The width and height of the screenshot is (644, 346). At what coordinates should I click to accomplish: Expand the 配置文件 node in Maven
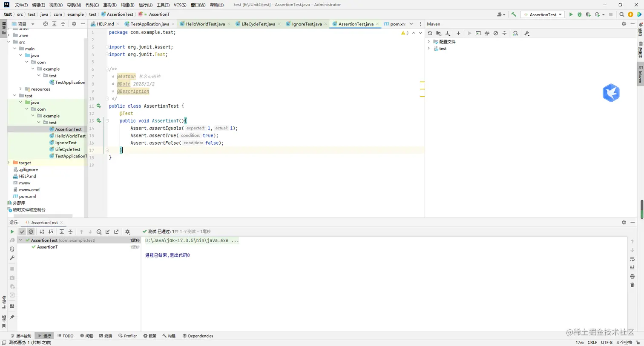(x=429, y=42)
